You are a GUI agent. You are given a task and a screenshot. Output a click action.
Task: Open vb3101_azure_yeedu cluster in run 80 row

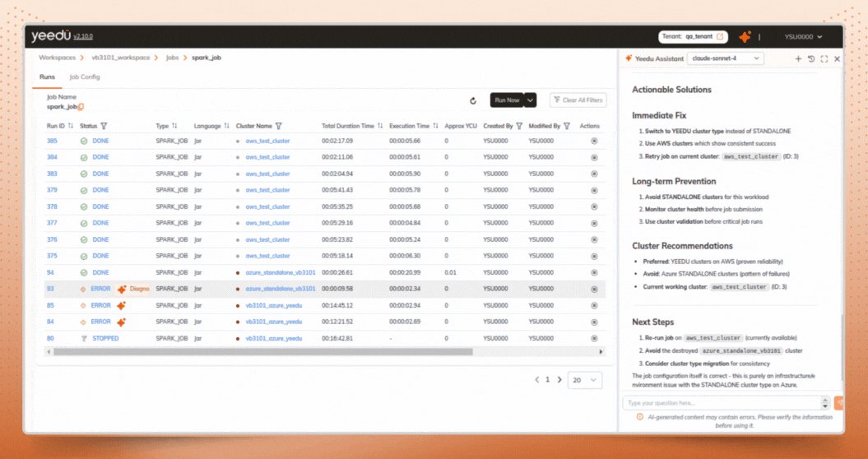273,338
